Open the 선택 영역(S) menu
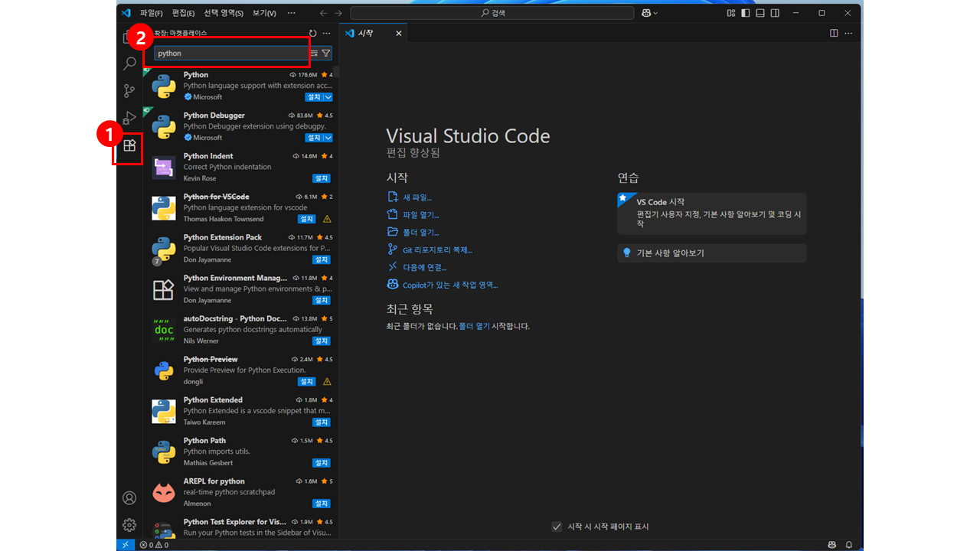 point(224,13)
